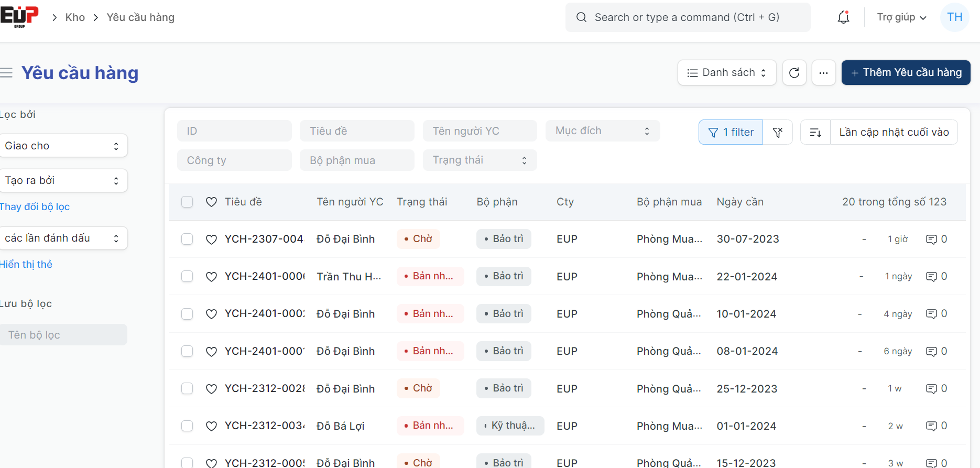Go to Kho in breadcrumb

tap(75, 17)
